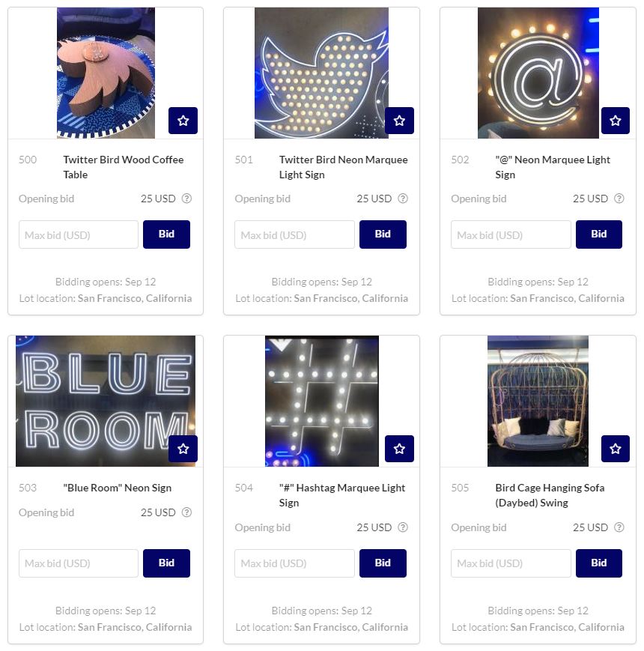Focus Max bid field for lot 501

click(294, 234)
